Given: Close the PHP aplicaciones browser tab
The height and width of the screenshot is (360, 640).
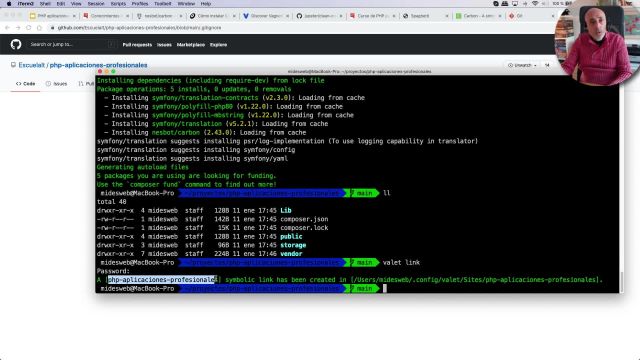Looking at the screenshot, I should point(74,16).
